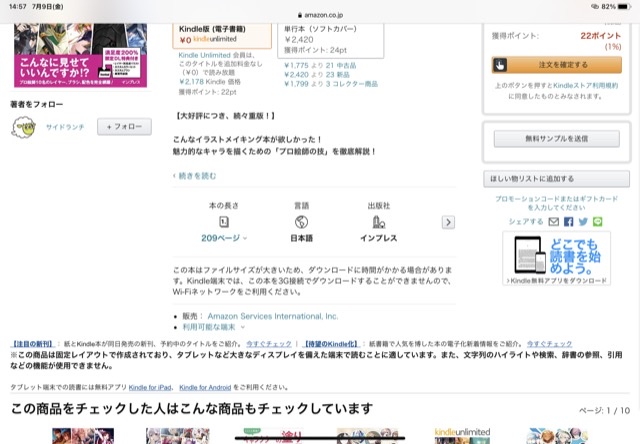Follow the author with +フォロー button
This screenshot has height=444, width=640.
124,127
